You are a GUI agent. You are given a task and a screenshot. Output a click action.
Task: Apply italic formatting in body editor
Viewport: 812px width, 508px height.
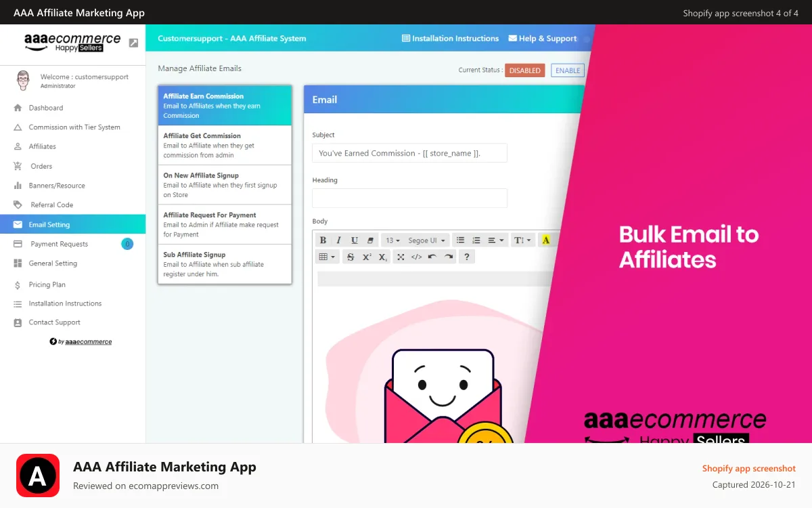coord(338,240)
